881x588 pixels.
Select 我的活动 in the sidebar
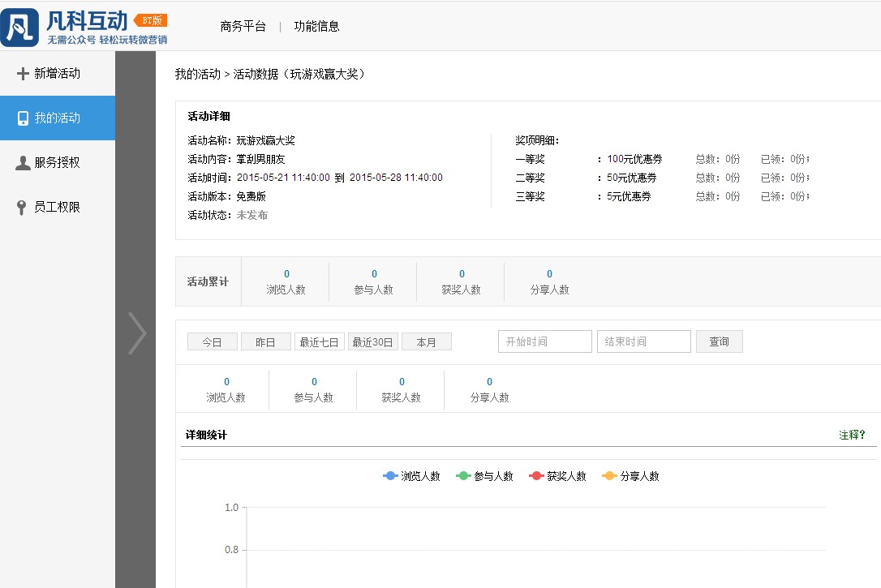[x=58, y=118]
